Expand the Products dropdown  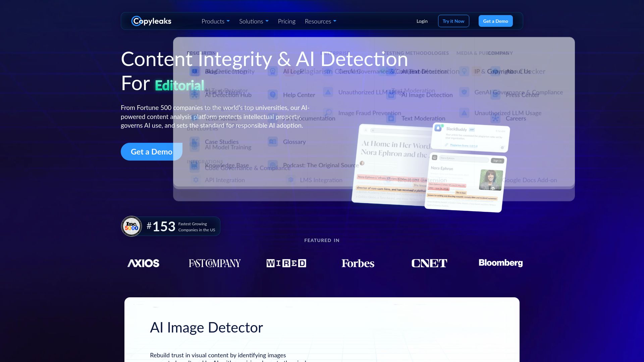(215, 21)
